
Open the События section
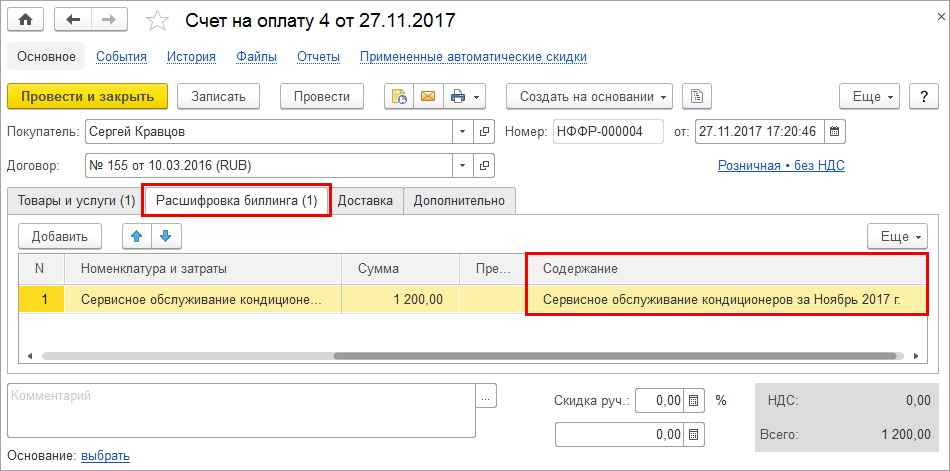pyautogui.click(x=122, y=57)
